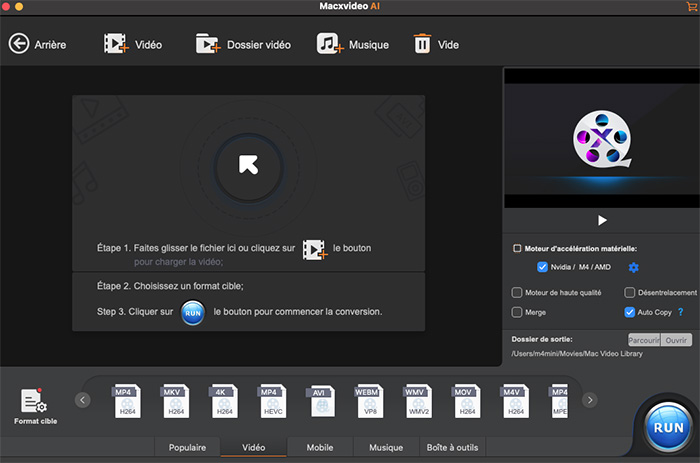The image size is (700, 463).
Task: Open the Auto Copy help question mark
Action: (680, 312)
